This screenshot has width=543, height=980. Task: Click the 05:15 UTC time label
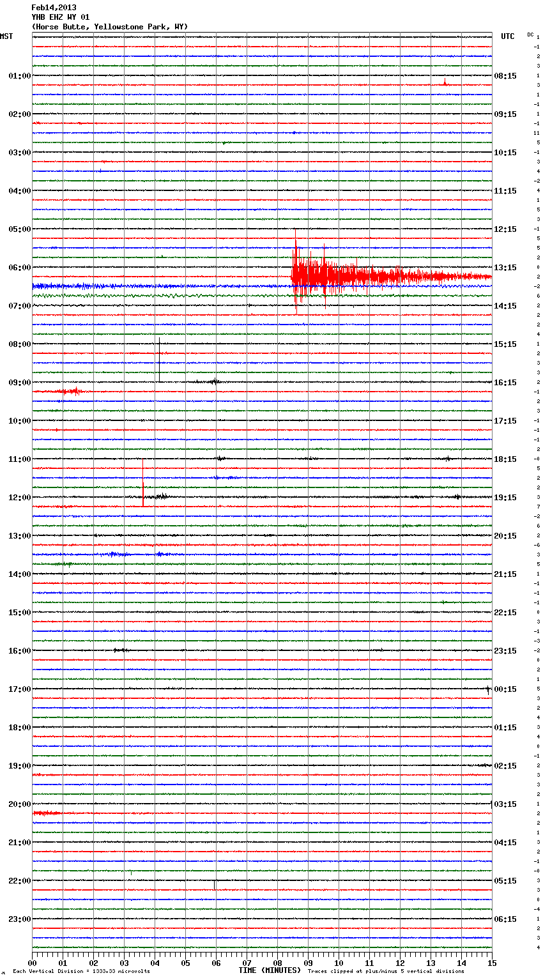point(505,881)
